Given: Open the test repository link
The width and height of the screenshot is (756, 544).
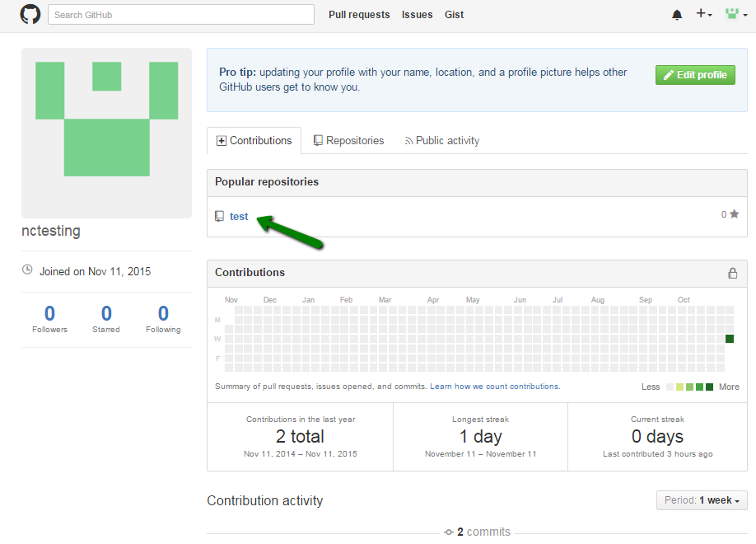Looking at the screenshot, I should pyautogui.click(x=237, y=216).
